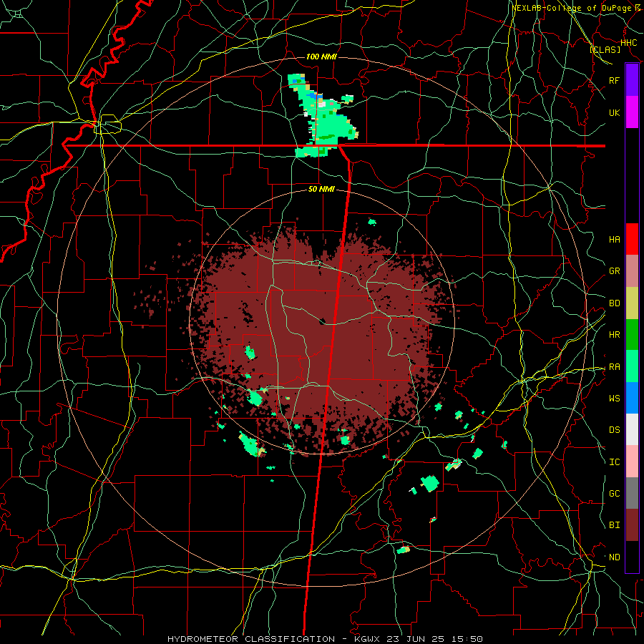Click the BI brown legend swatch
644x644 pixels.
point(632,525)
